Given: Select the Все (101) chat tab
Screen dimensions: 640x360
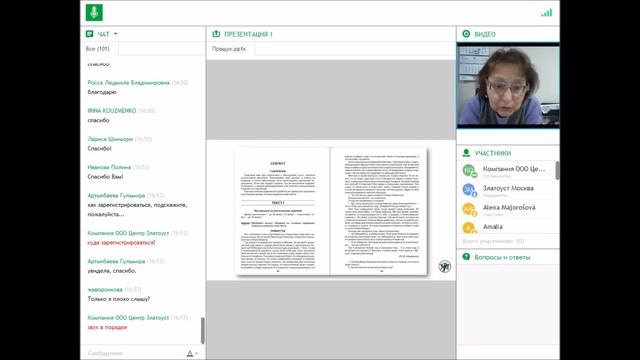Looking at the screenshot, I should click(x=98, y=49).
